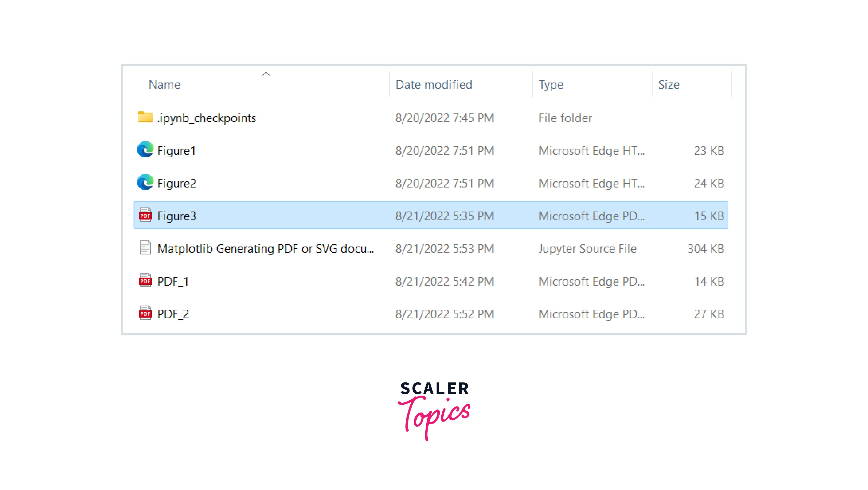The image size is (868, 490).
Task: Sort files by the Name column
Action: (164, 85)
